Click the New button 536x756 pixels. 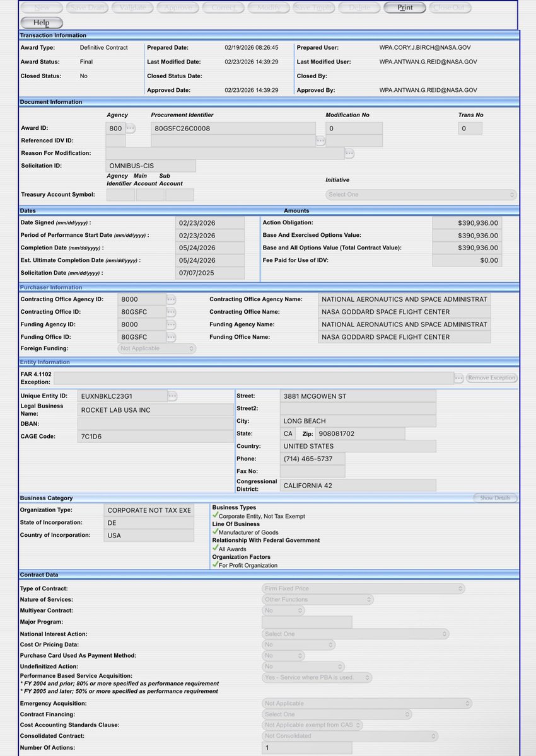coord(41,8)
